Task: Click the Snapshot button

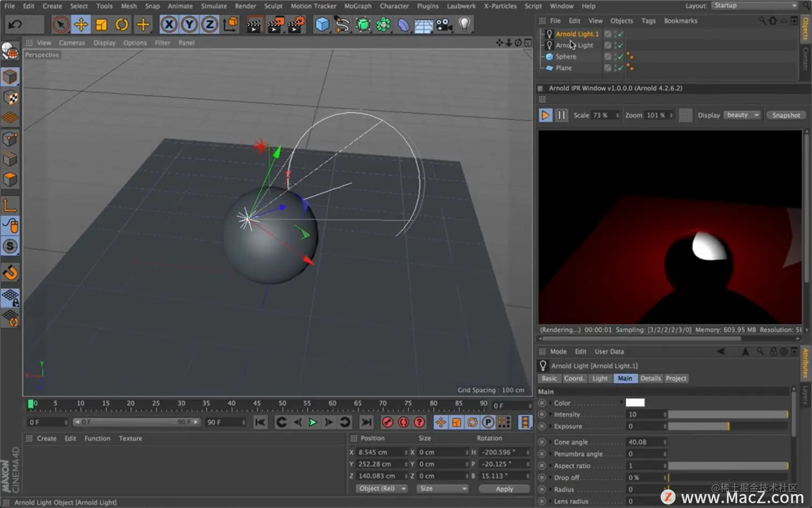Action: [x=786, y=115]
